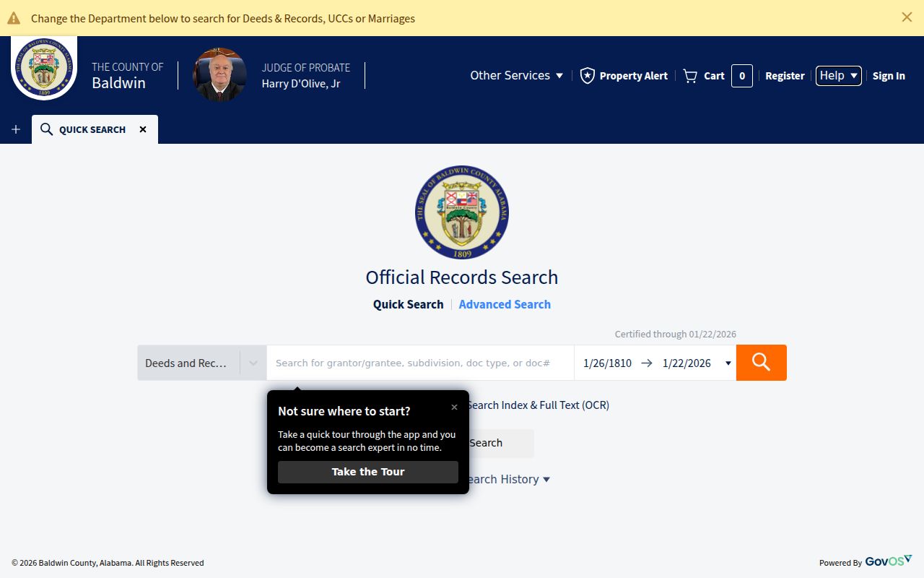
Task: Click the grantor/grantee search input field
Action: click(419, 363)
